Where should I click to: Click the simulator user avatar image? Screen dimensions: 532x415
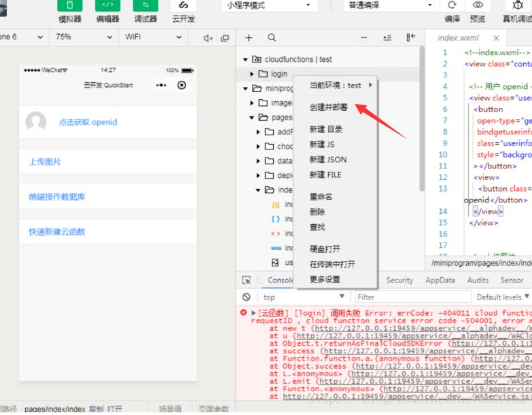(36, 122)
